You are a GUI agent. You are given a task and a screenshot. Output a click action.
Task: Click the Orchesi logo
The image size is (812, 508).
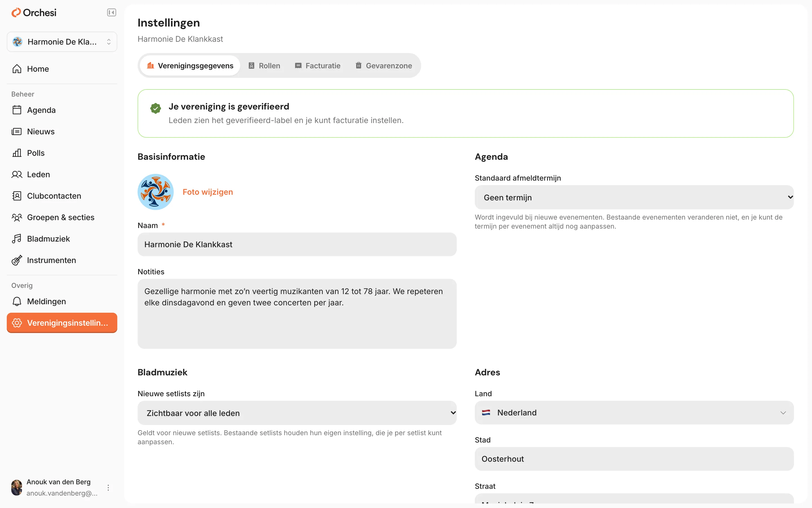[34, 13]
